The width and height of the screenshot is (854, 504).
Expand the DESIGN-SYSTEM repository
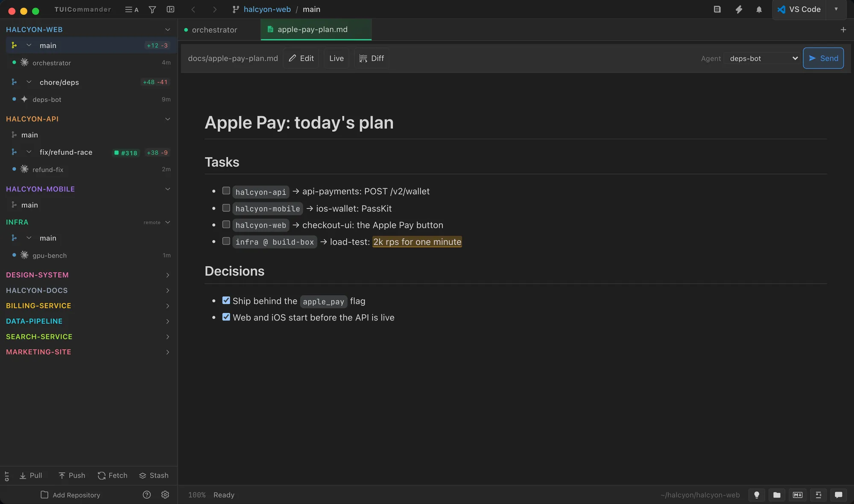(x=167, y=275)
